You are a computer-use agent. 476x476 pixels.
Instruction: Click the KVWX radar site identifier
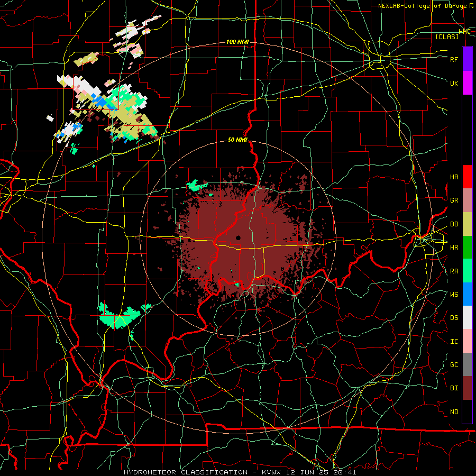(272, 472)
